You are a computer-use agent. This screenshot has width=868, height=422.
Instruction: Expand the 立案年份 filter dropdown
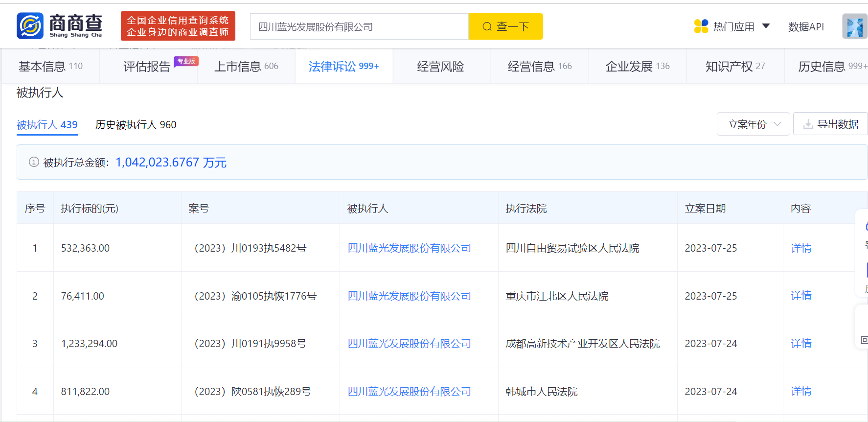click(x=753, y=124)
